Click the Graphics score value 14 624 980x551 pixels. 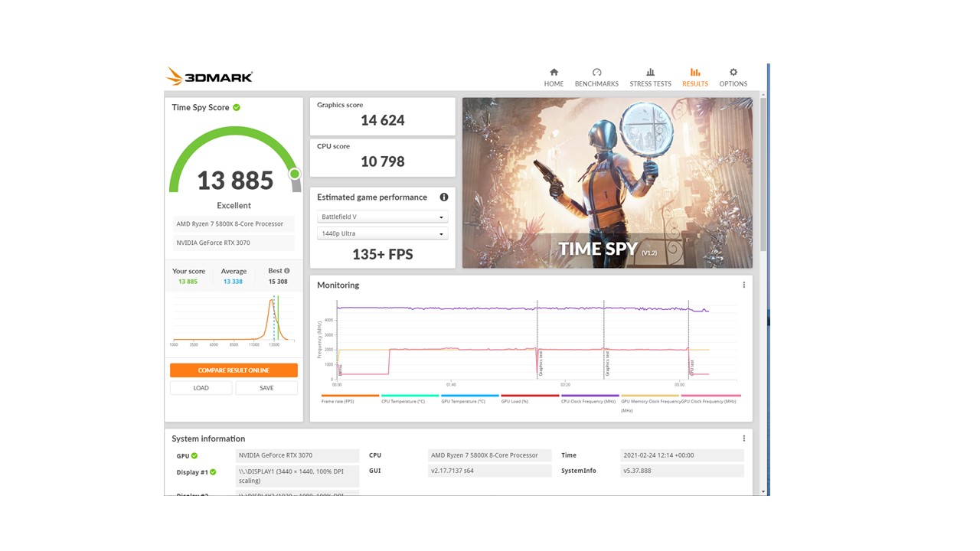coord(382,120)
